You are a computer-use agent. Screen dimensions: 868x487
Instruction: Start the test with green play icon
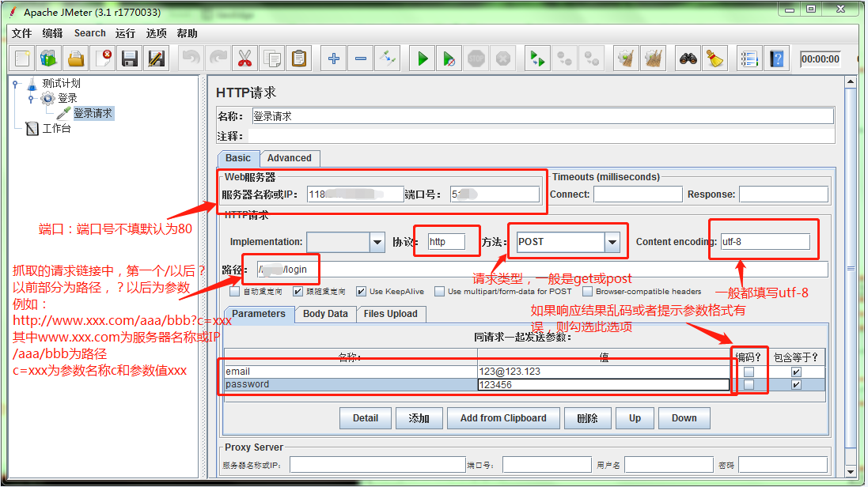423,59
